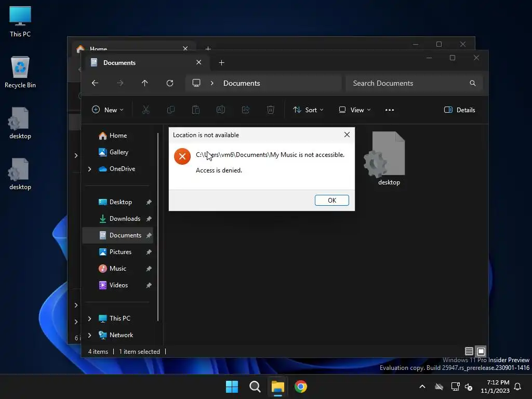
Task: Click the Documents breadcrumb in address bar
Action: [242, 83]
